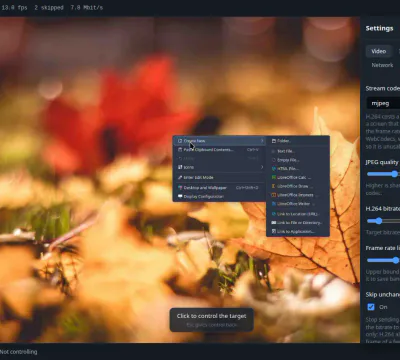Switch to the Video settings tab

[x=379, y=51]
